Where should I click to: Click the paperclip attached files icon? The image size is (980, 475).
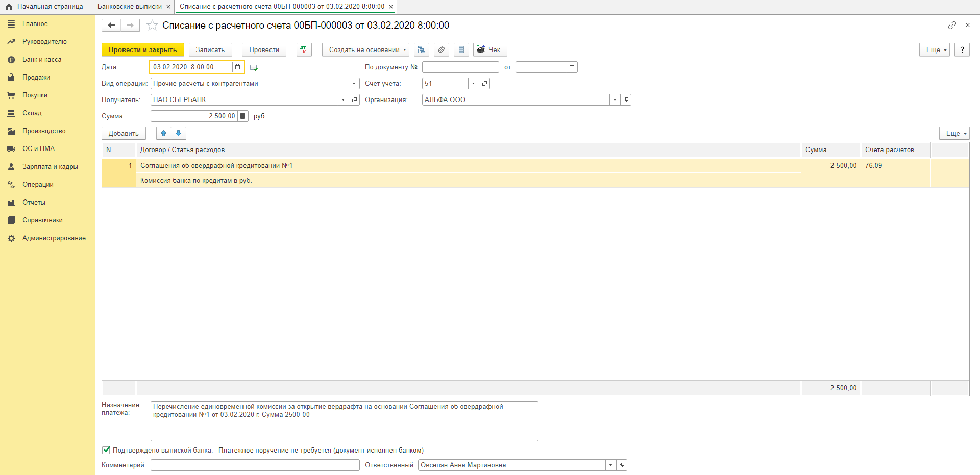pos(442,49)
